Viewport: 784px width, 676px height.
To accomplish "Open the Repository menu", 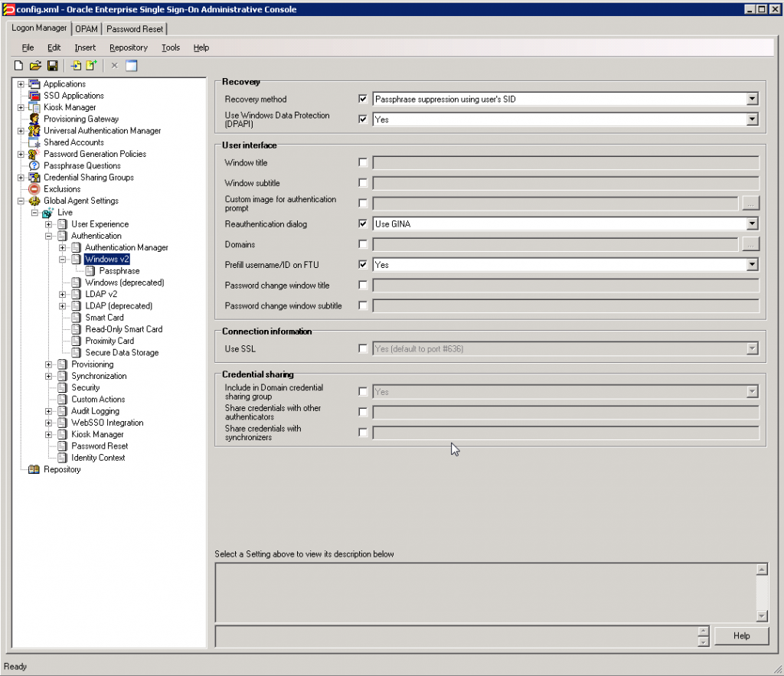I will (x=128, y=47).
